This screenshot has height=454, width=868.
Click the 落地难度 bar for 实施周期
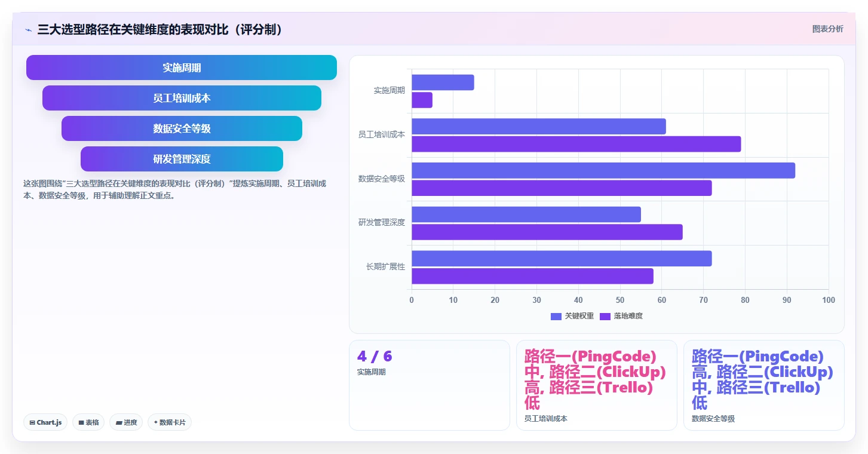coord(422,100)
